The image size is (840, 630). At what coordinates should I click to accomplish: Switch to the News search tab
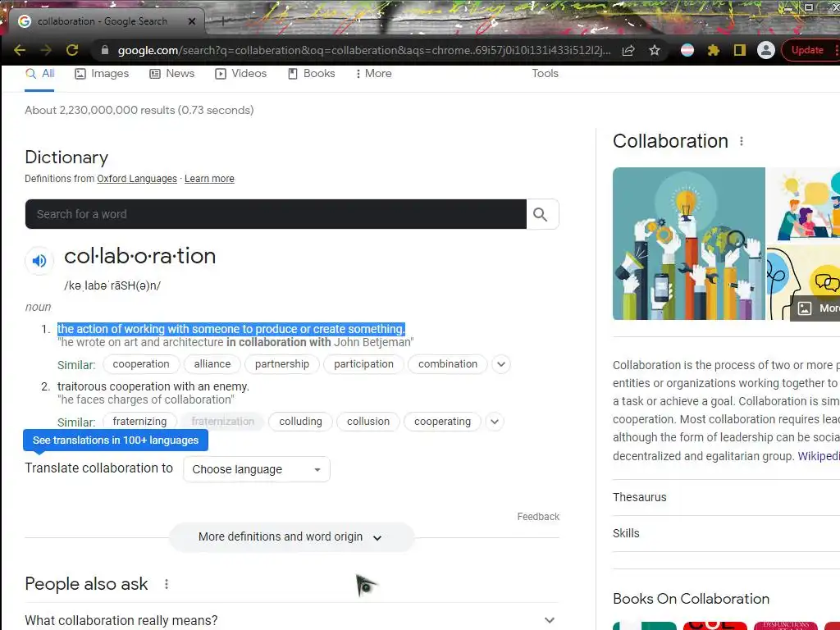coord(171,74)
